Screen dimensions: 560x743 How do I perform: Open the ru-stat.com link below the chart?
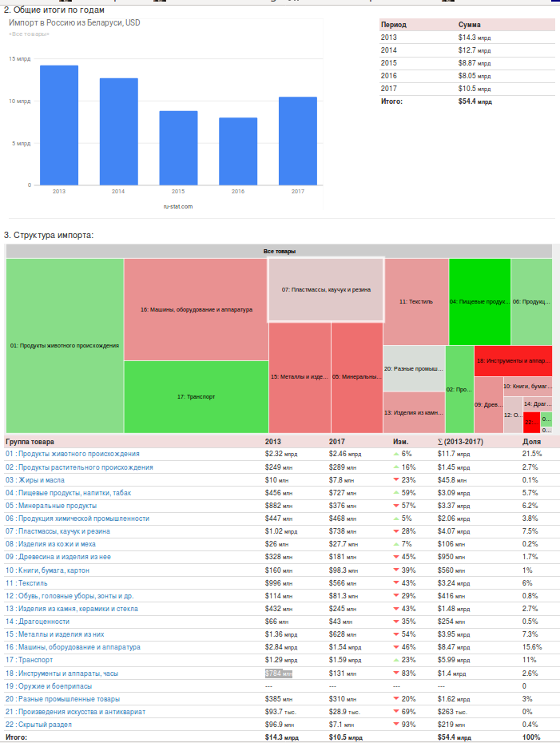pyautogui.click(x=177, y=206)
